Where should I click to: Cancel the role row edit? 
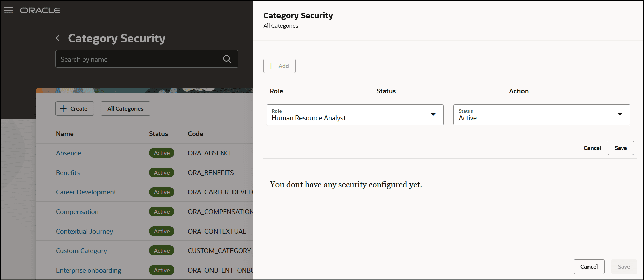(x=592, y=148)
